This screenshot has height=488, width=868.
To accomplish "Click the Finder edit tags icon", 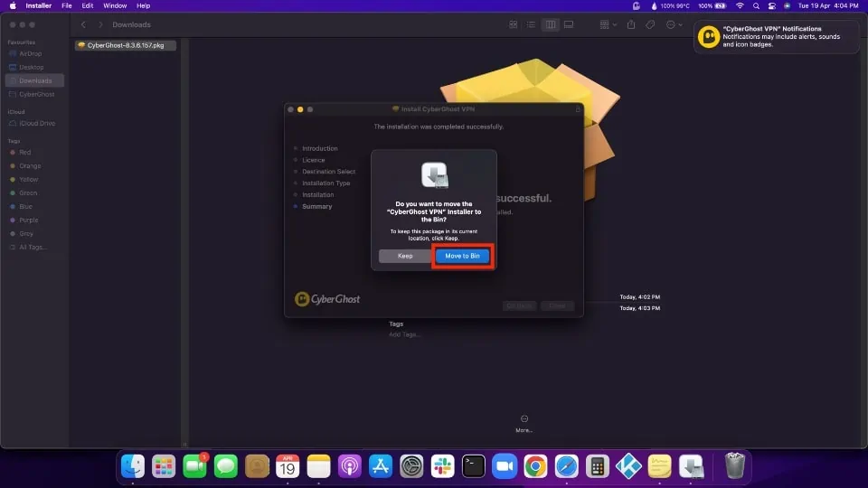I will 650,24.
